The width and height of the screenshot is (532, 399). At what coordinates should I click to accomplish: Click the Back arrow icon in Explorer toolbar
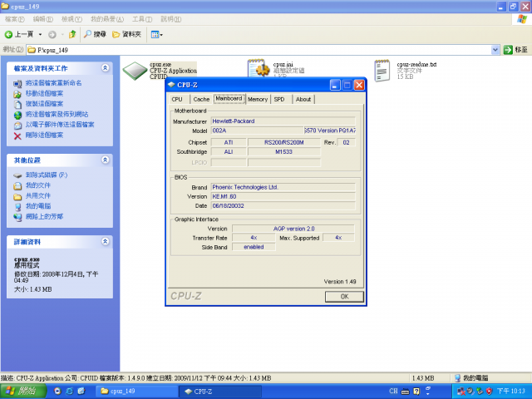pos(8,34)
